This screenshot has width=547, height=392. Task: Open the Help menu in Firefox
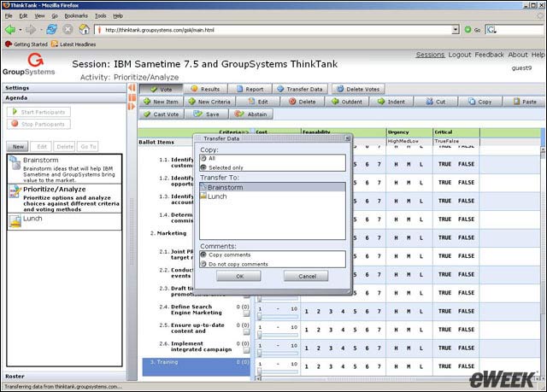[x=118, y=15]
